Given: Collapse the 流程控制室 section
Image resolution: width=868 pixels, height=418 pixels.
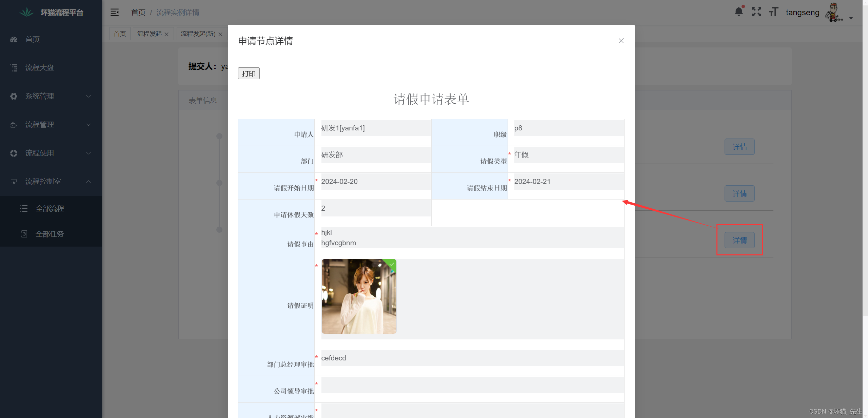Looking at the screenshot, I should click(88, 181).
